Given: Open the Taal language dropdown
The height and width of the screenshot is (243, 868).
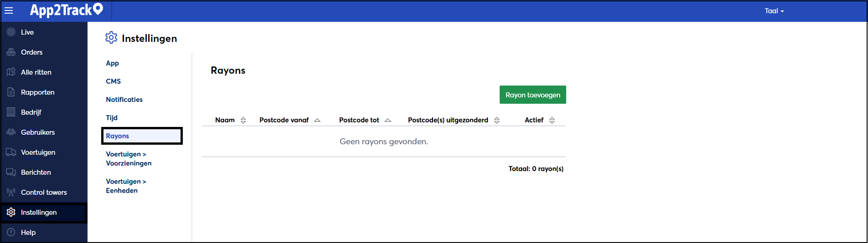Looking at the screenshot, I should pos(774,11).
